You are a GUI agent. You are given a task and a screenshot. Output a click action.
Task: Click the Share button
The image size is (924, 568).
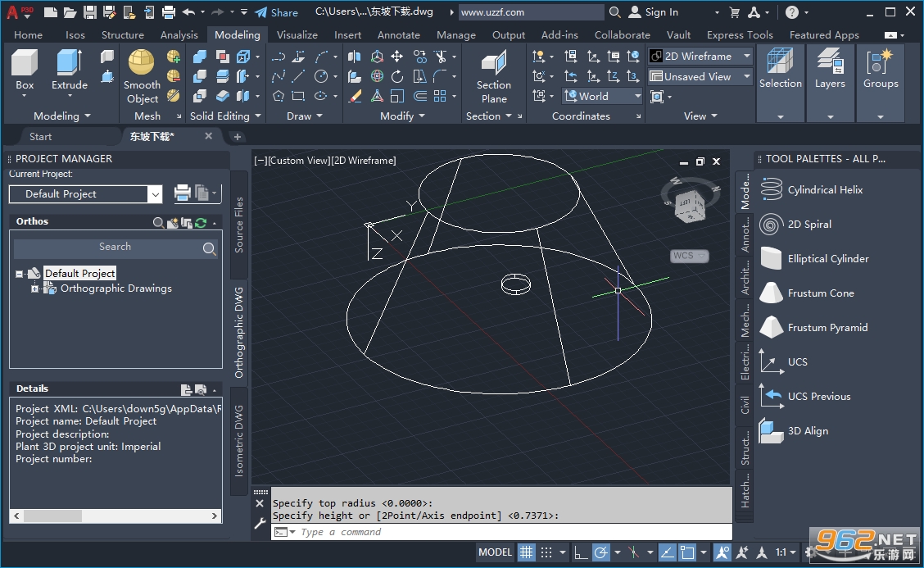[x=276, y=12]
